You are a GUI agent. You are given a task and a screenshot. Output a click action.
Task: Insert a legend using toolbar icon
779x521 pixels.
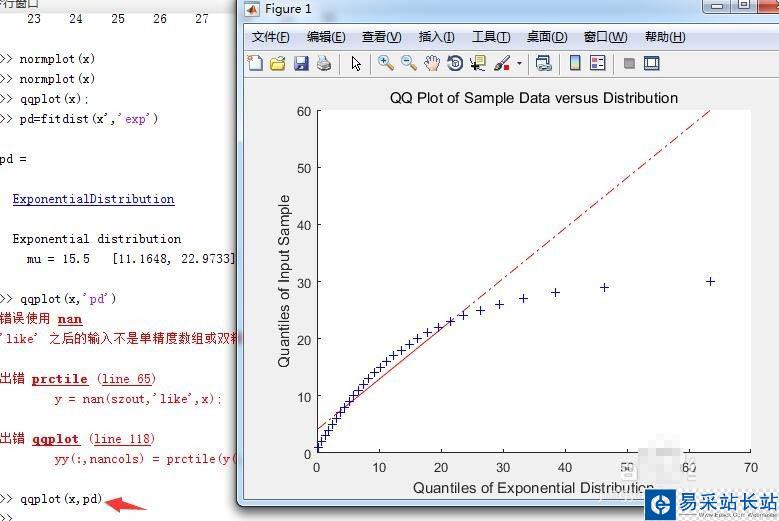pyautogui.click(x=598, y=63)
